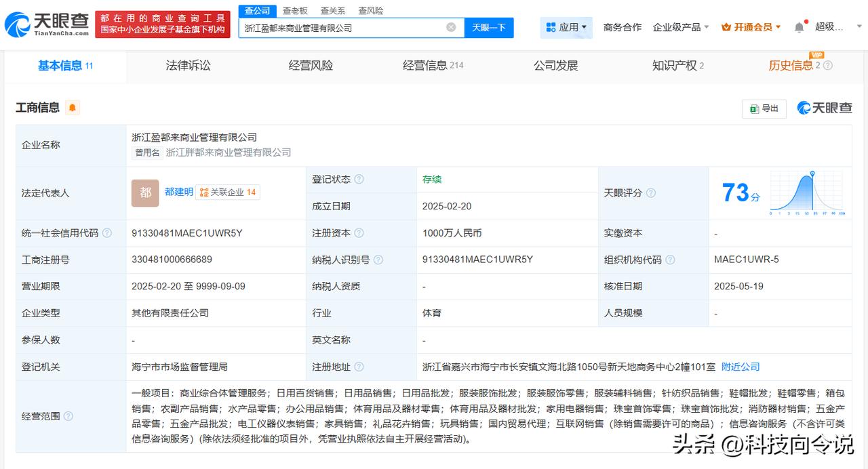The height and width of the screenshot is (469, 868).
Task: Click help icon next to 注册资本
Action: (x=359, y=233)
